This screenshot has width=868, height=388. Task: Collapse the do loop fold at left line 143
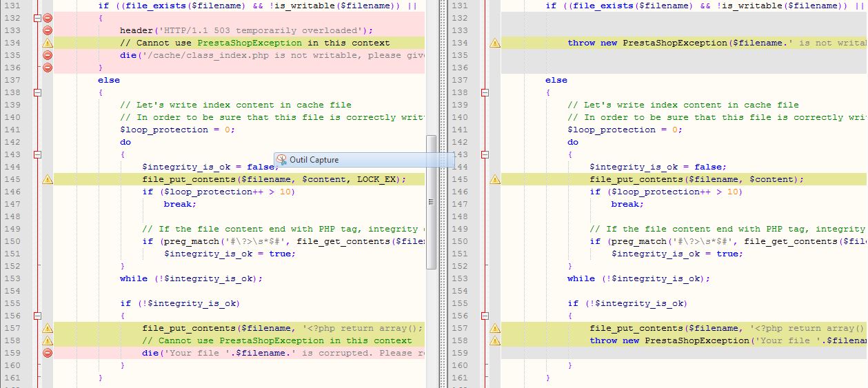click(38, 154)
